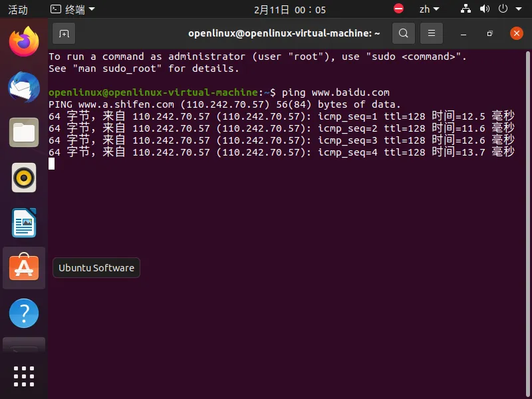Viewport: 532px width, 399px height.
Task: Open a new terminal tab
Action: click(64, 33)
